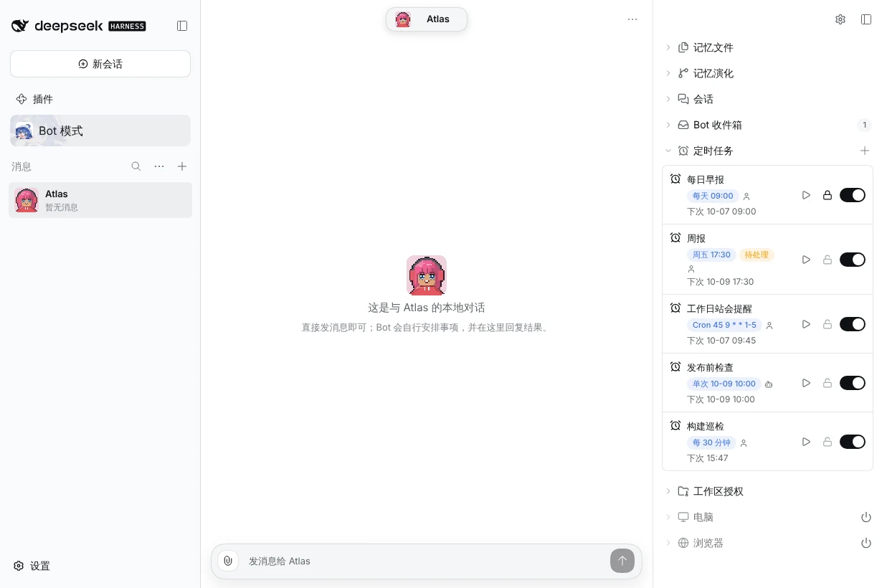Click the alarm clock icon of 发布前检查
Image resolution: width=882 pixels, height=588 pixels.
click(675, 366)
